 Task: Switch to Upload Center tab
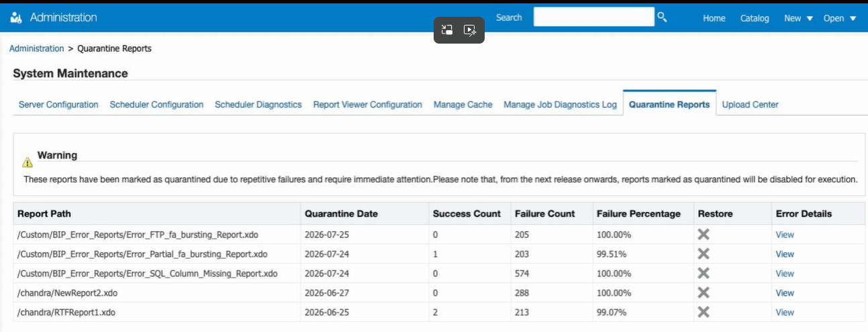751,105
